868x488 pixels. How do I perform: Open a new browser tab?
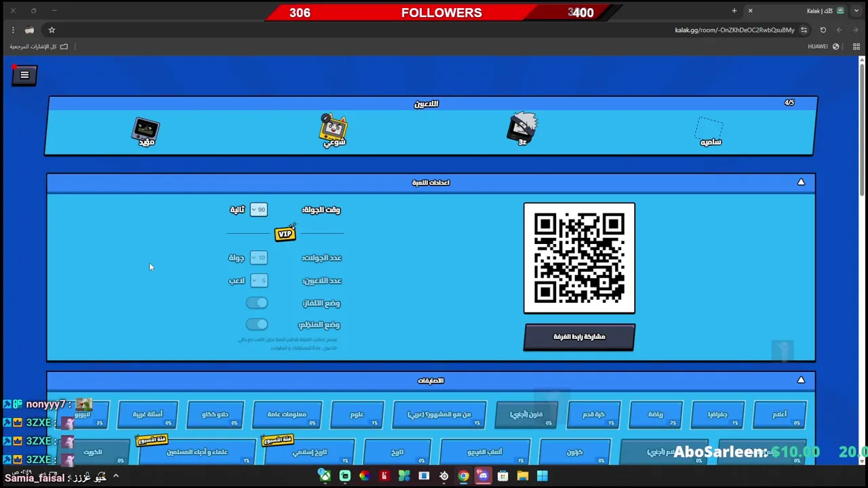coord(734,11)
